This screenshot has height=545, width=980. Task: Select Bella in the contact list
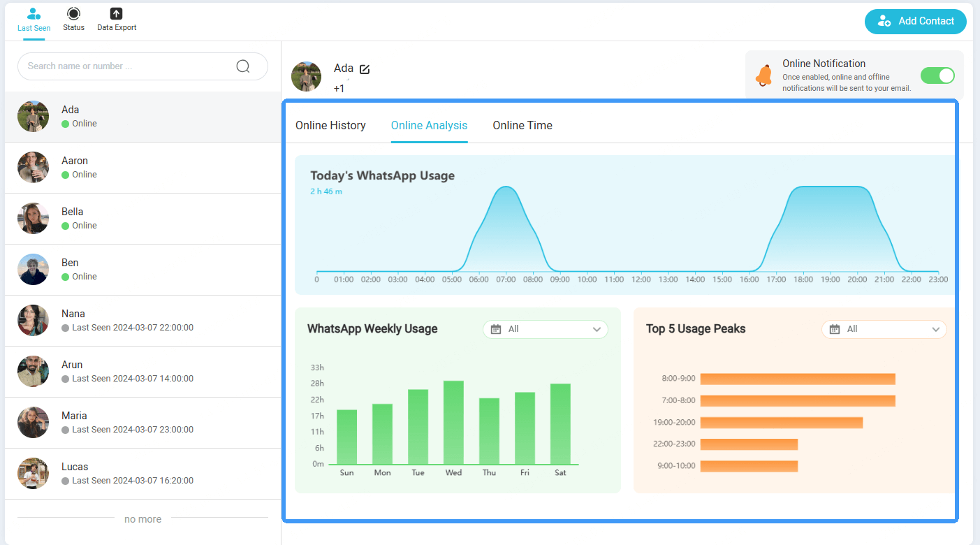142,219
